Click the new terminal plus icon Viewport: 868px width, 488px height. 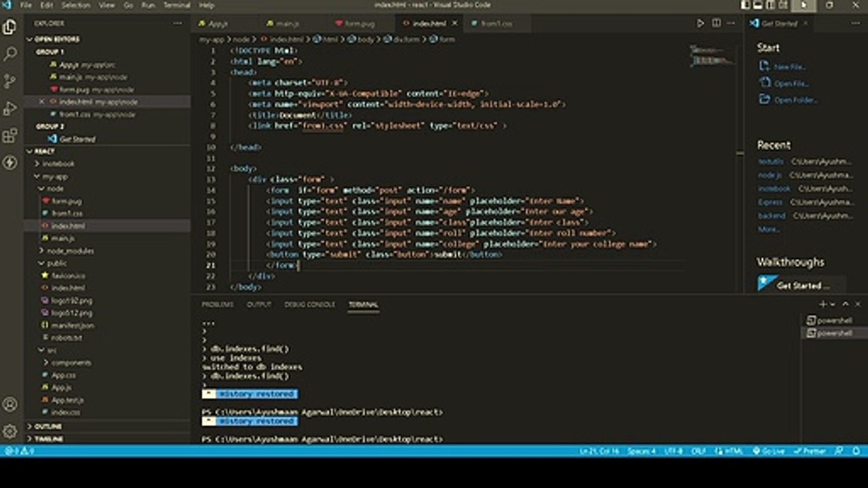pyautogui.click(x=823, y=304)
